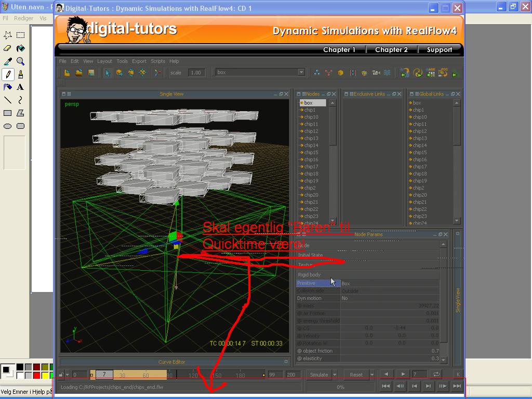Image resolution: width=532 pixels, height=399 pixels.
Task: Select the Brush tool in Paint
Action: tap(20, 74)
